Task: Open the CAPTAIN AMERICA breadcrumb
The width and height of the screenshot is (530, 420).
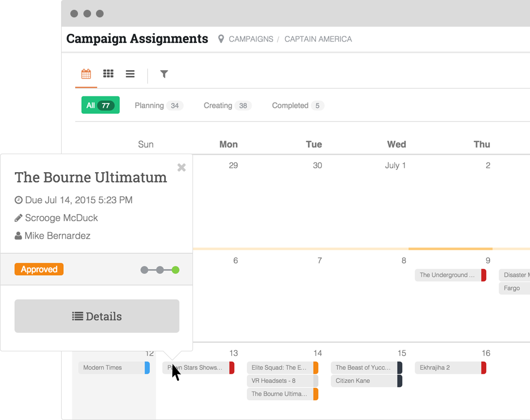Action: [x=318, y=39]
